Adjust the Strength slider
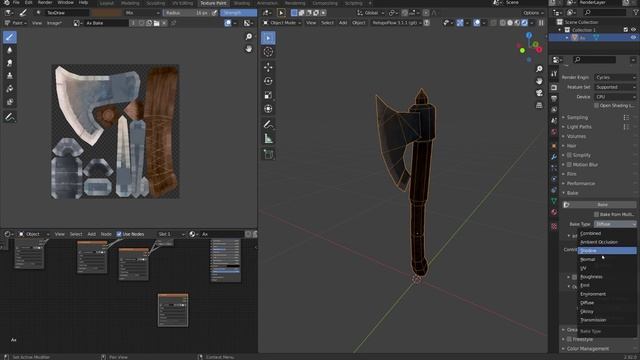Image resolution: width=640 pixels, height=360 pixels. [238, 13]
